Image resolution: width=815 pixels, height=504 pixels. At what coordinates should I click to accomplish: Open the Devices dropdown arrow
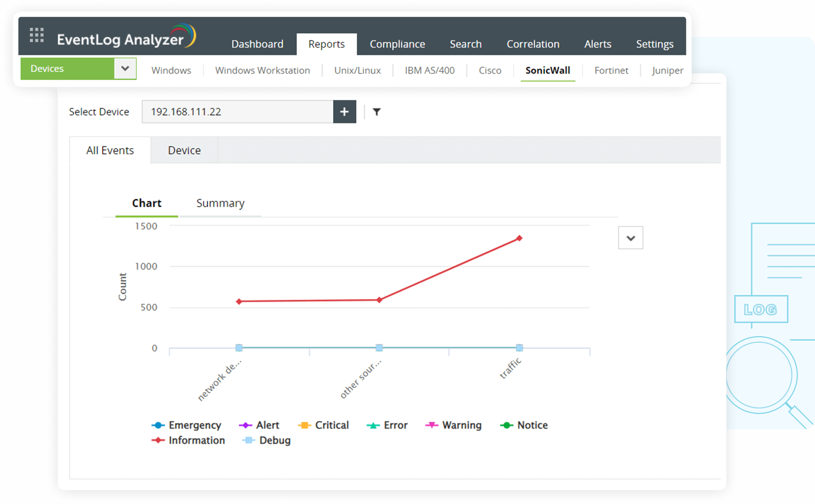click(x=125, y=69)
